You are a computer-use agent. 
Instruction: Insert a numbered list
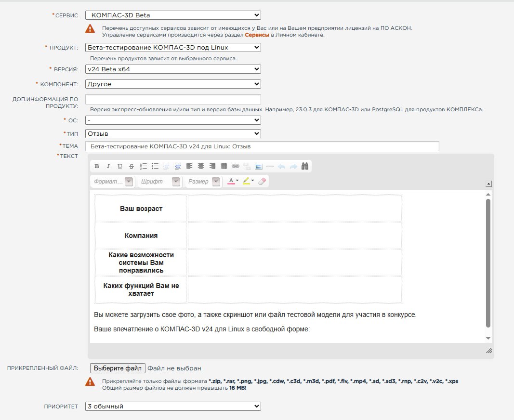click(x=143, y=166)
